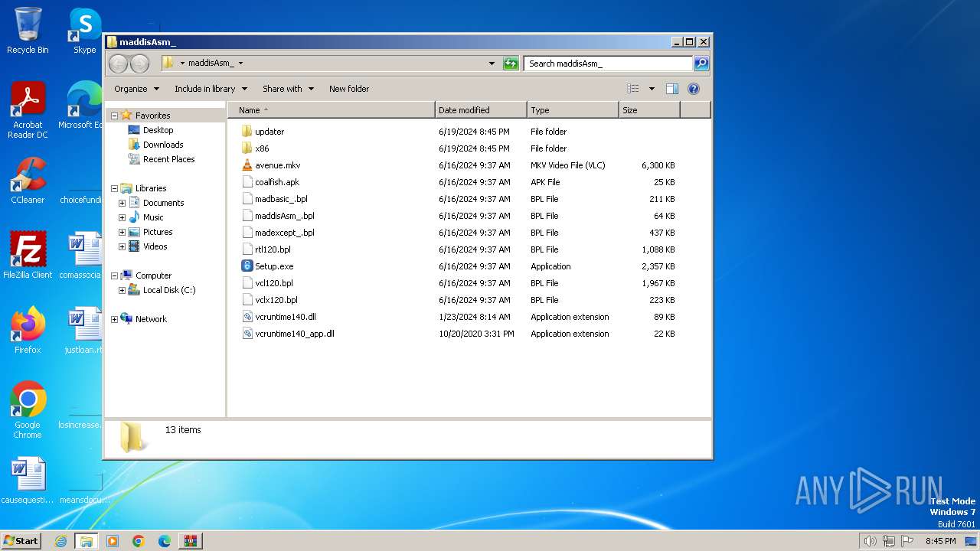Click the maddisAsm_ breadcrumb dropdown arrow
The image size is (980, 551).
tap(240, 64)
